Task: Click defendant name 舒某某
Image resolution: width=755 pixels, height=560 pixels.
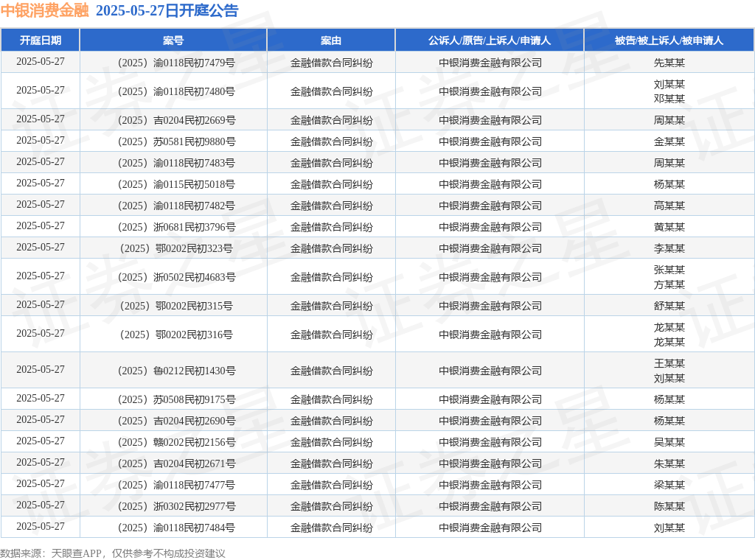Action: [669, 306]
